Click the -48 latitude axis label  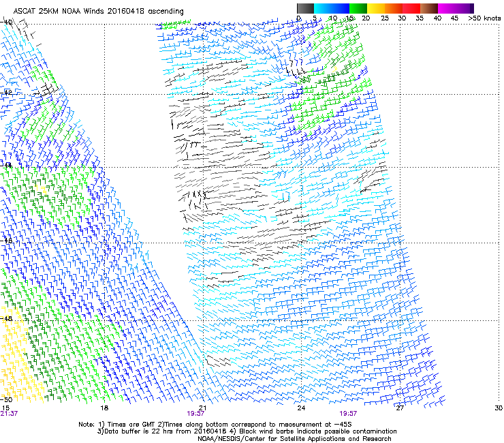6,318
